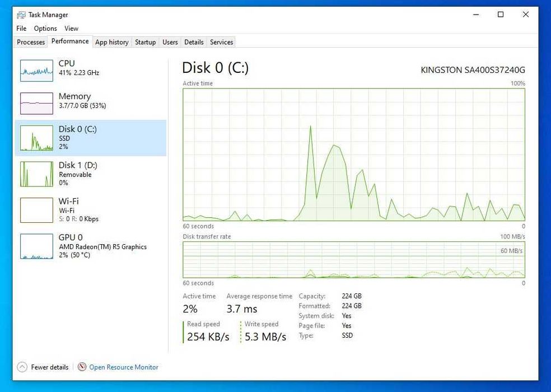The height and width of the screenshot is (392, 551).
Task: Click the Active time 2% value
Action: click(190, 309)
